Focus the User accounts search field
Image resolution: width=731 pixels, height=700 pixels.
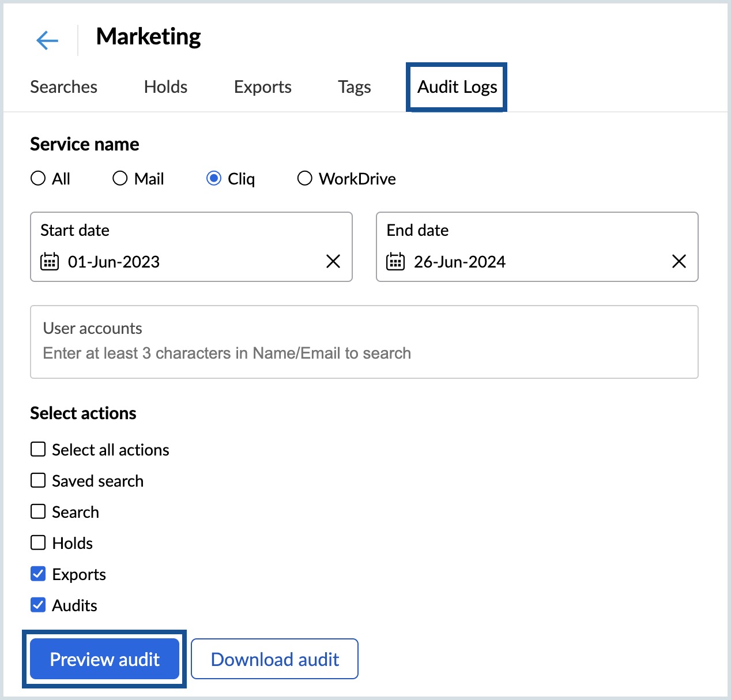pyautogui.click(x=364, y=342)
